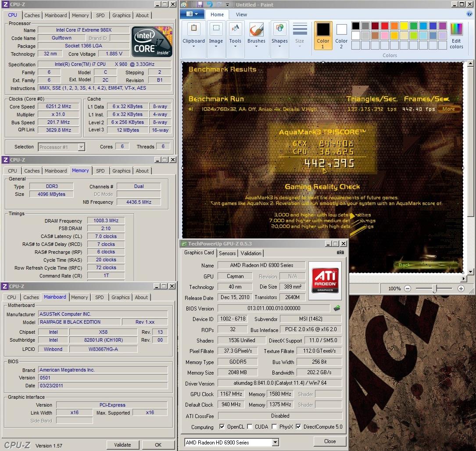Switch to GPU-Z Sensors tab
476x451 pixels.
point(227,253)
